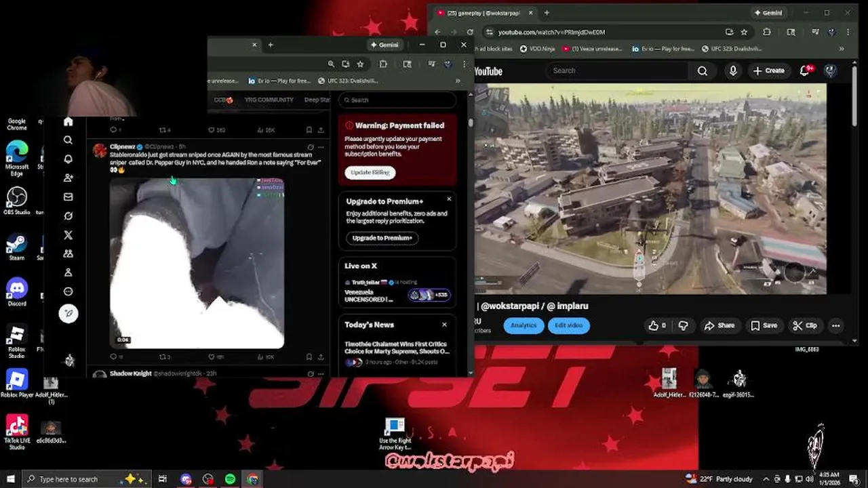Dismiss Upgrade to Premium+ card
This screenshot has height=488, width=868.
(448, 199)
